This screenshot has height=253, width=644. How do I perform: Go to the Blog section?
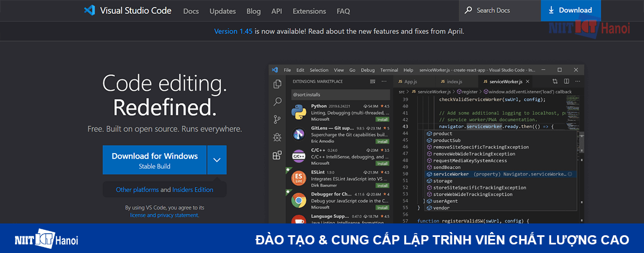[x=253, y=11]
